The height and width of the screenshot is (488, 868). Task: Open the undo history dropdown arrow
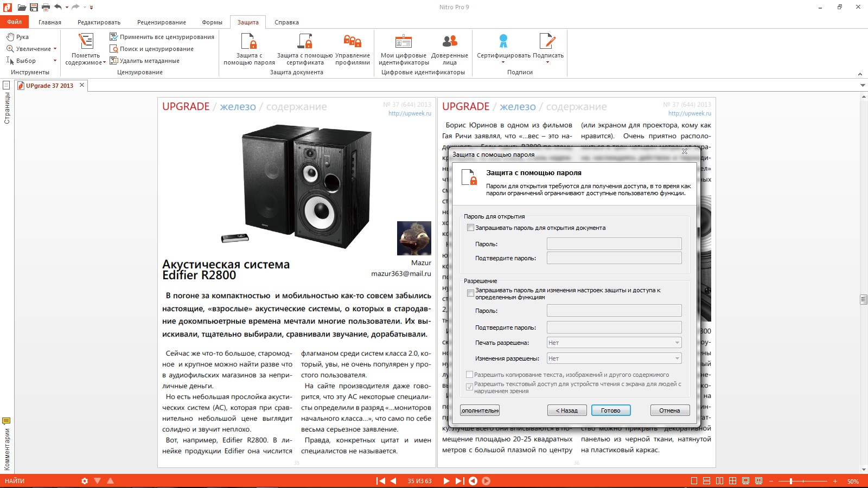pos(67,8)
